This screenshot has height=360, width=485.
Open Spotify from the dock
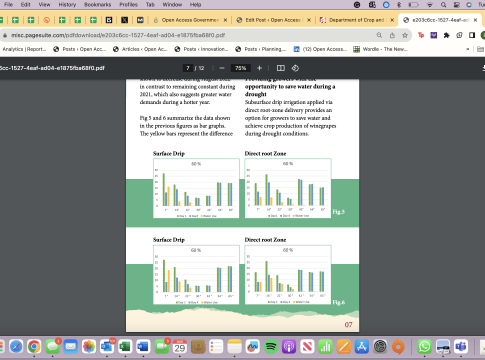pos(271,347)
